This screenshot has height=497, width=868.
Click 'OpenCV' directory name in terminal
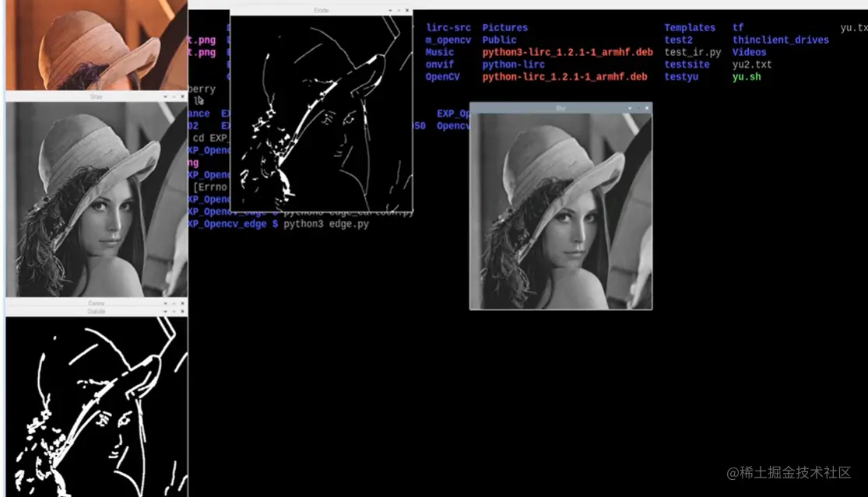pyautogui.click(x=442, y=77)
